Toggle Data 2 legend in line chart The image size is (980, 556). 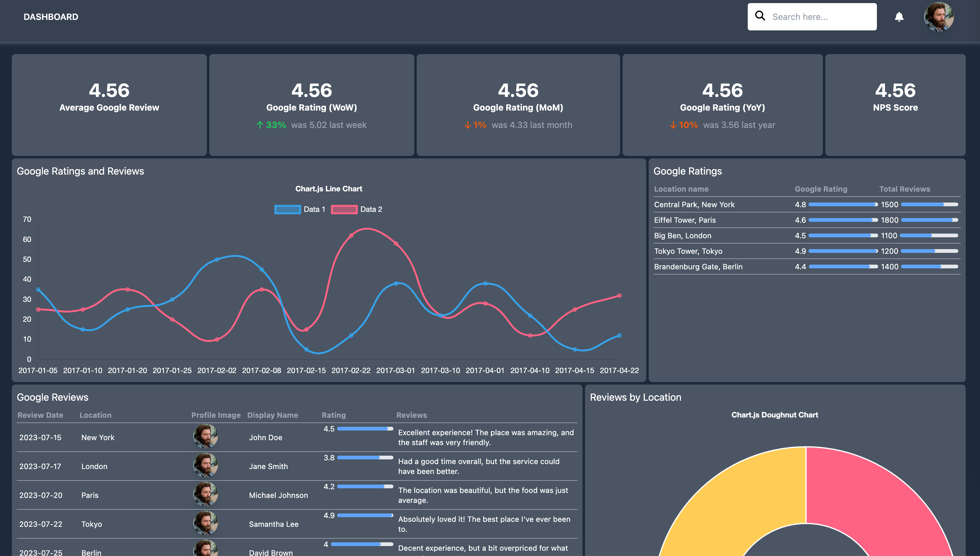pyautogui.click(x=356, y=209)
